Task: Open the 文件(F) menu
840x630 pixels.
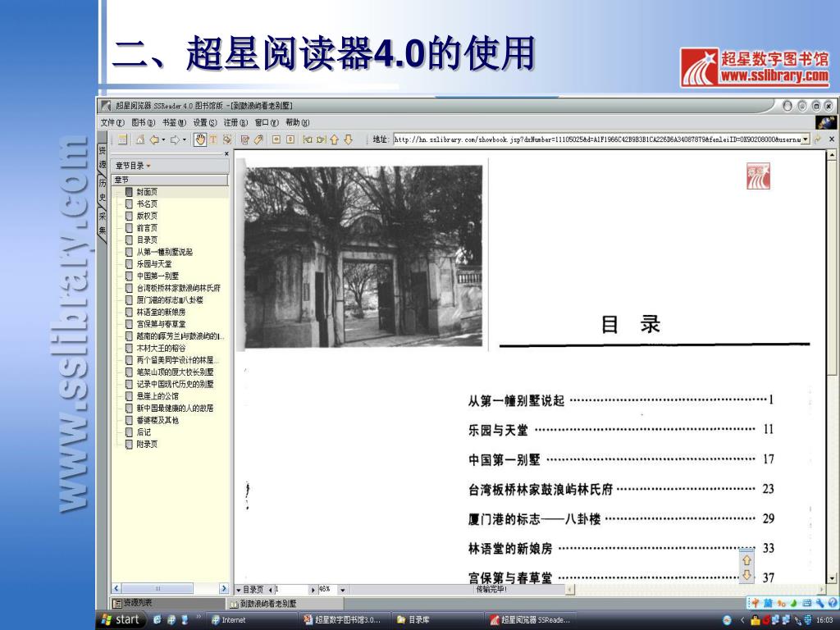Action: click(112, 123)
